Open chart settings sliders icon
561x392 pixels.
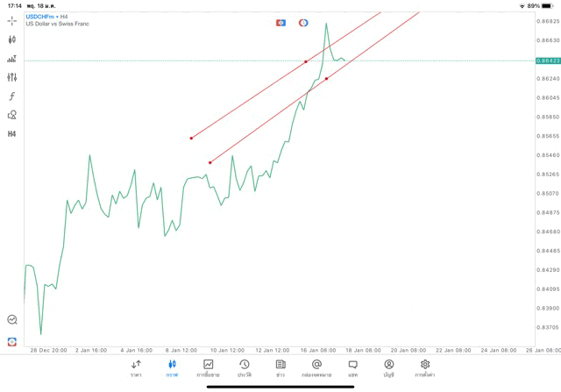pyautogui.click(x=11, y=77)
